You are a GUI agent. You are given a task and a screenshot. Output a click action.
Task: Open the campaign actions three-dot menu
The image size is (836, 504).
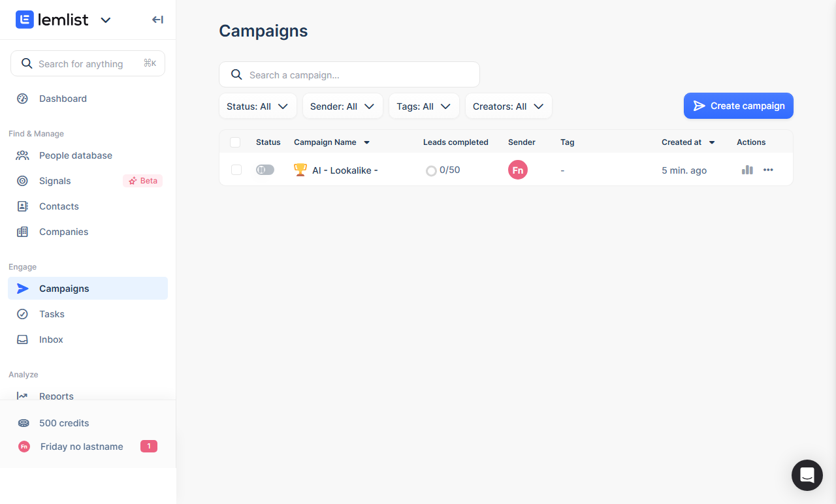[768, 170]
